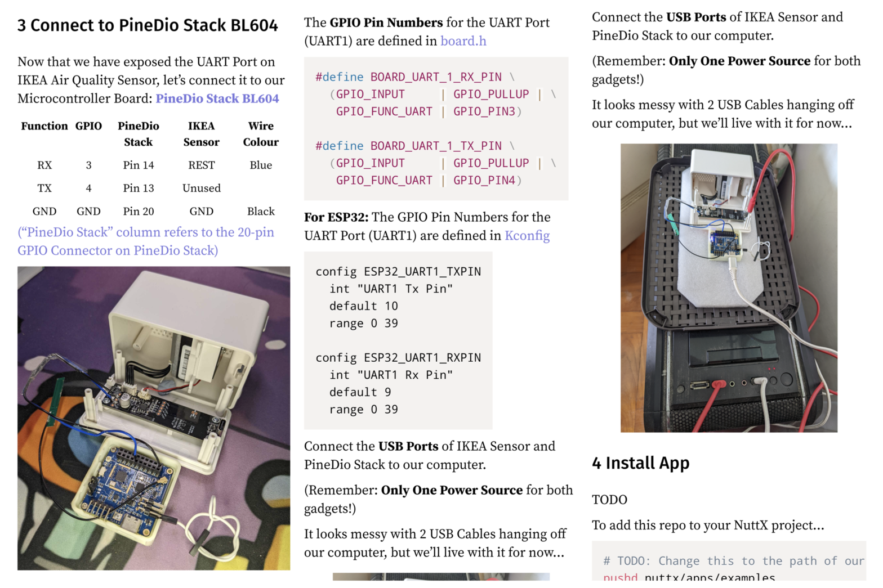Image resolution: width=883 pixels, height=588 pixels.
Task: Click the GPIO_PIN4 token in code
Action: [484, 180]
